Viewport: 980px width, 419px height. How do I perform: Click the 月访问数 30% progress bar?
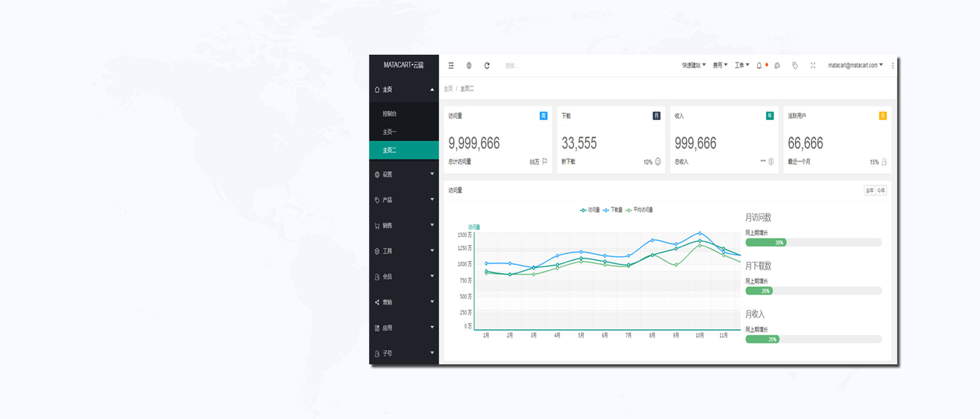814,243
